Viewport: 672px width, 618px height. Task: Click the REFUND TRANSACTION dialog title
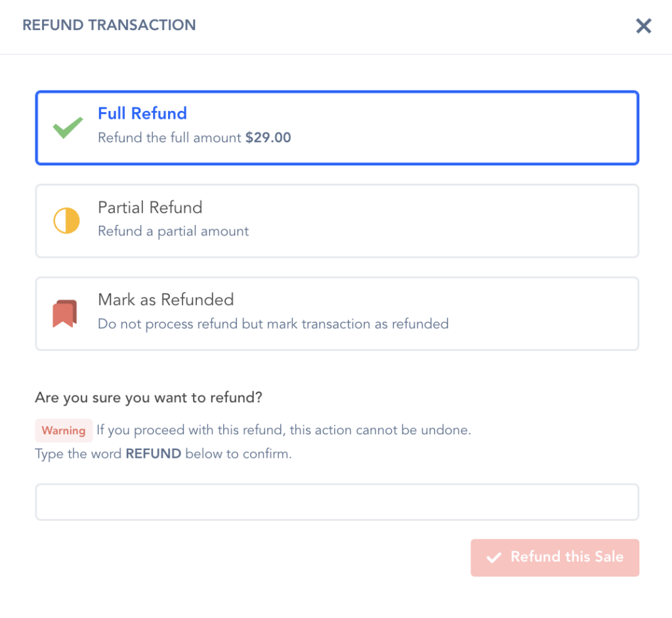click(109, 26)
